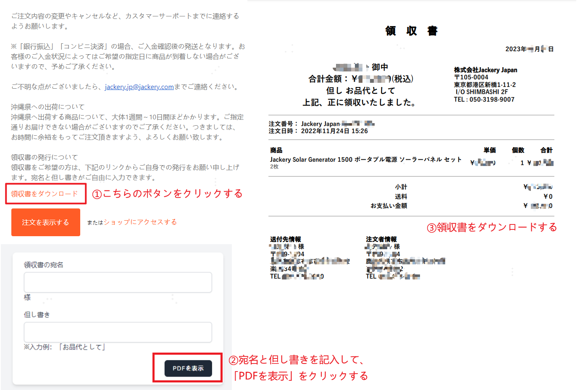Click the 上記、正に領収いたしました text
588x390 pixels.
(360, 103)
